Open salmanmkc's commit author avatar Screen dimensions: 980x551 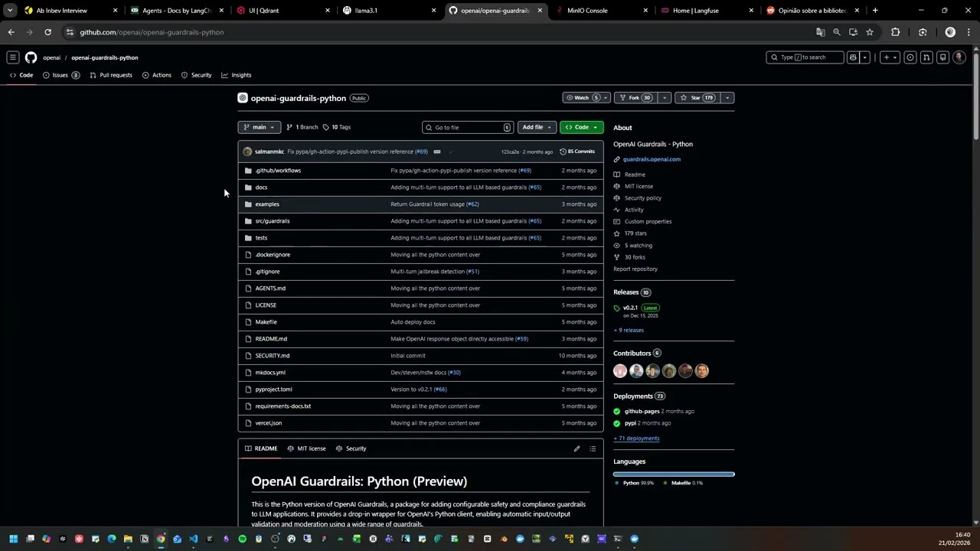click(247, 152)
